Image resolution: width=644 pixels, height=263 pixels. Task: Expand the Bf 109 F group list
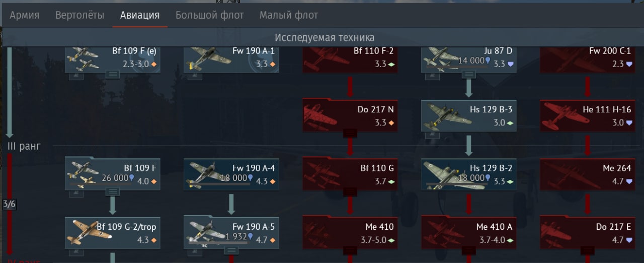pos(112,191)
